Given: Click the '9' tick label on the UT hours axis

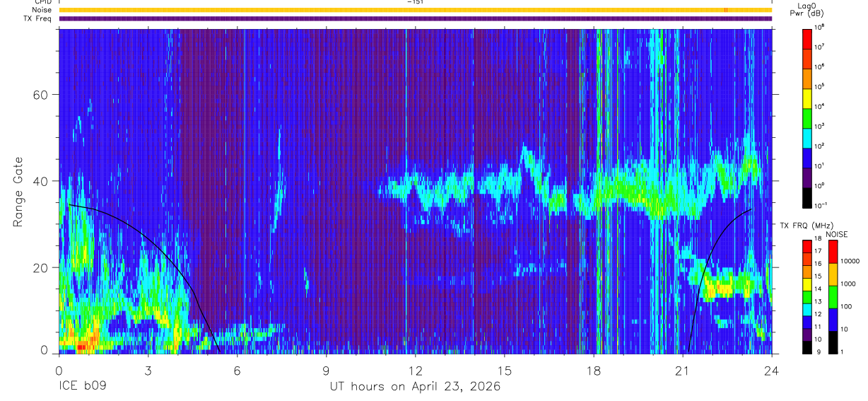Looking at the screenshot, I should (326, 370).
